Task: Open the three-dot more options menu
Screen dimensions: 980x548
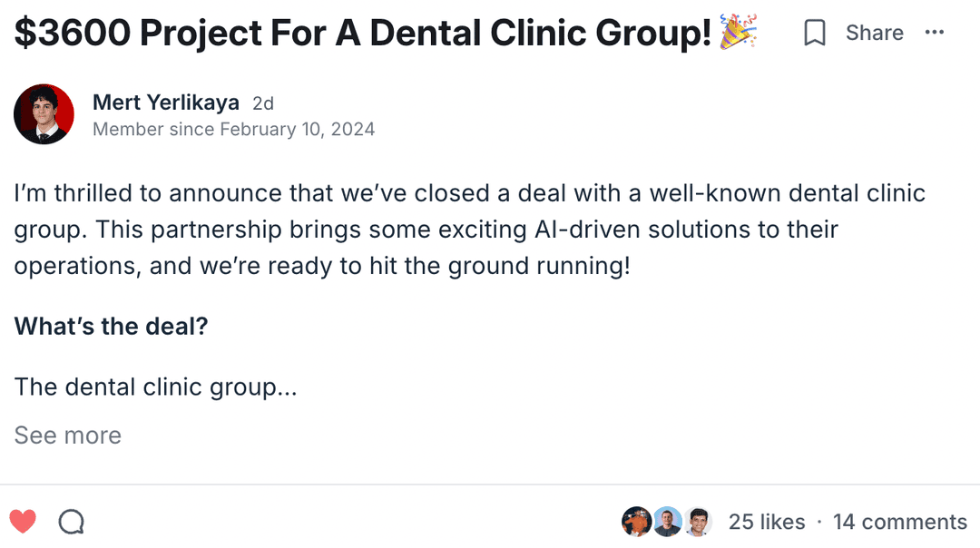Action: [934, 33]
